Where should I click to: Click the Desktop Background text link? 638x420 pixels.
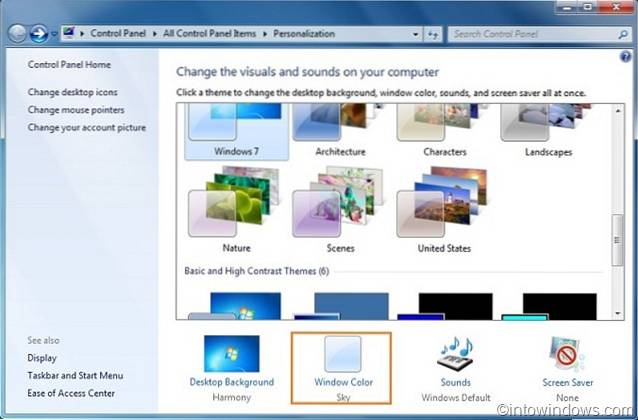click(232, 382)
